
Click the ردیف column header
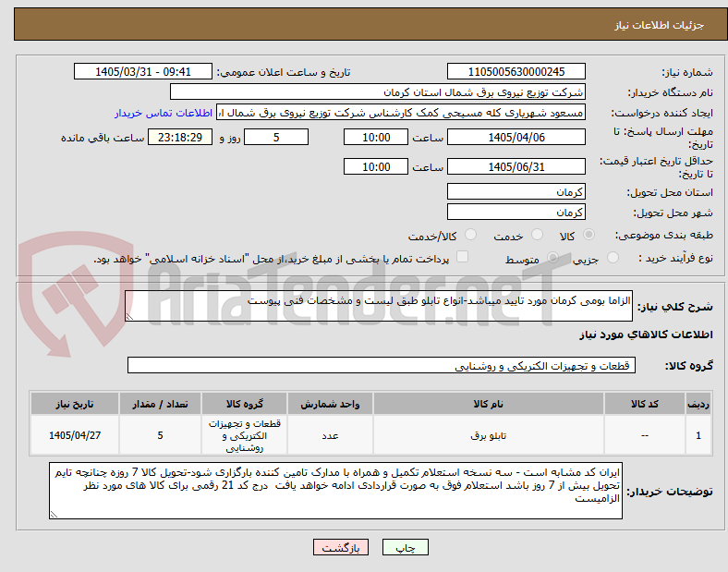(x=698, y=404)
